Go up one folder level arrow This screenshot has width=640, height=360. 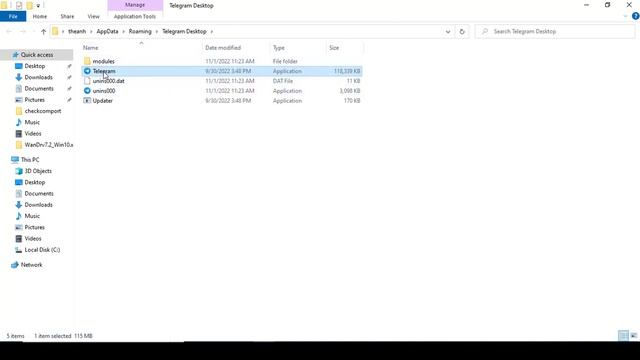pos(43,31)
